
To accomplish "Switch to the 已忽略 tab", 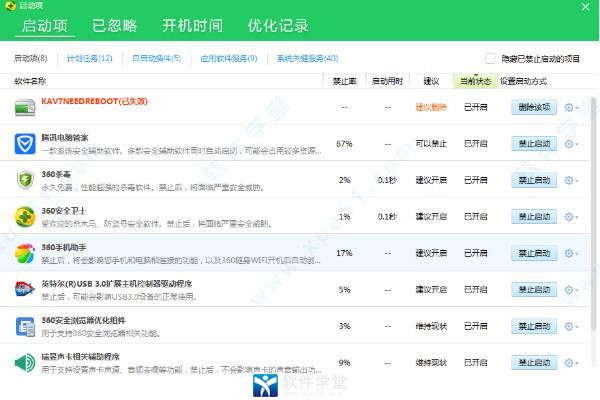I will point(114,26).
